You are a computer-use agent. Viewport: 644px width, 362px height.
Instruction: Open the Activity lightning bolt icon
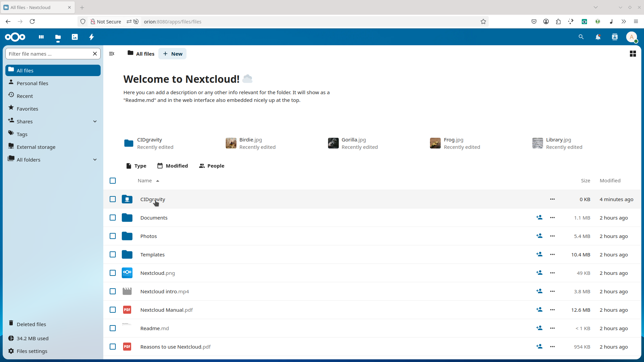(92, 37)
